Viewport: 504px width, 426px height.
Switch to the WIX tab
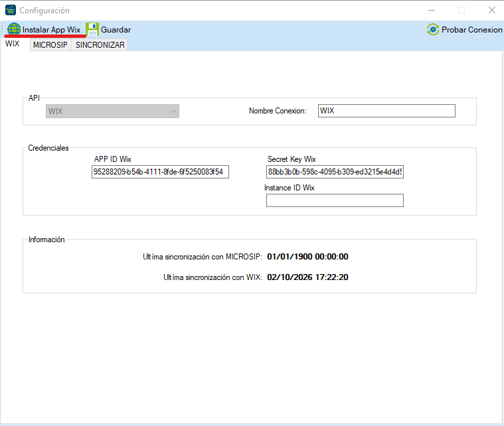coord(13,44)
